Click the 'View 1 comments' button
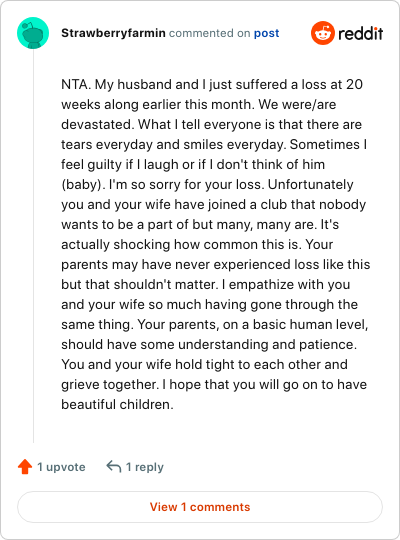The width and height of the screenshot is (400, 540). [x=200, y=507]
